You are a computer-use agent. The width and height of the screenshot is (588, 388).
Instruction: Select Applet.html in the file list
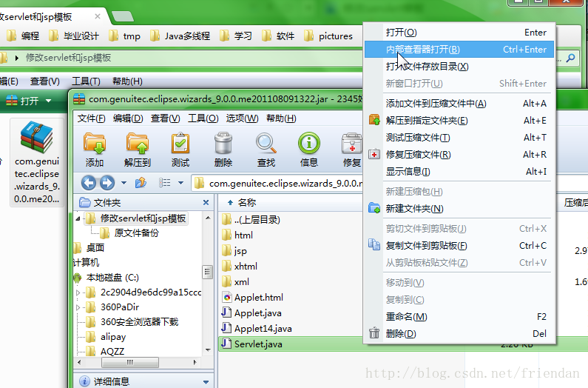(x=252, y=298)
